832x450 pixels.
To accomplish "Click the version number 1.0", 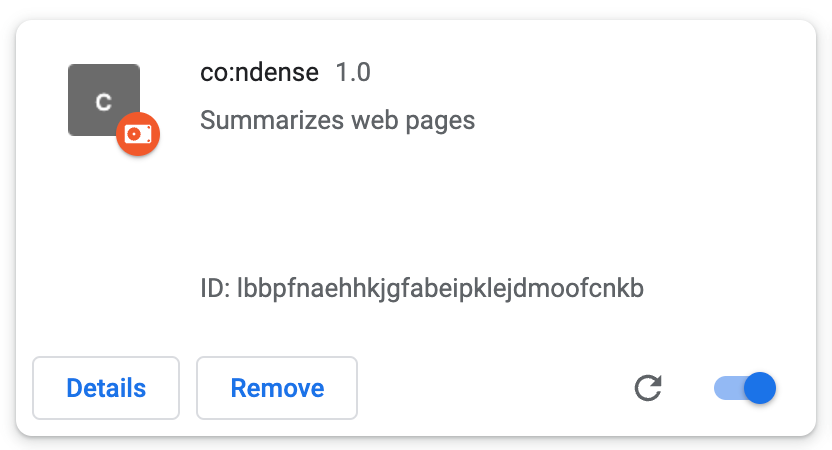I will [x=353, y=72].
